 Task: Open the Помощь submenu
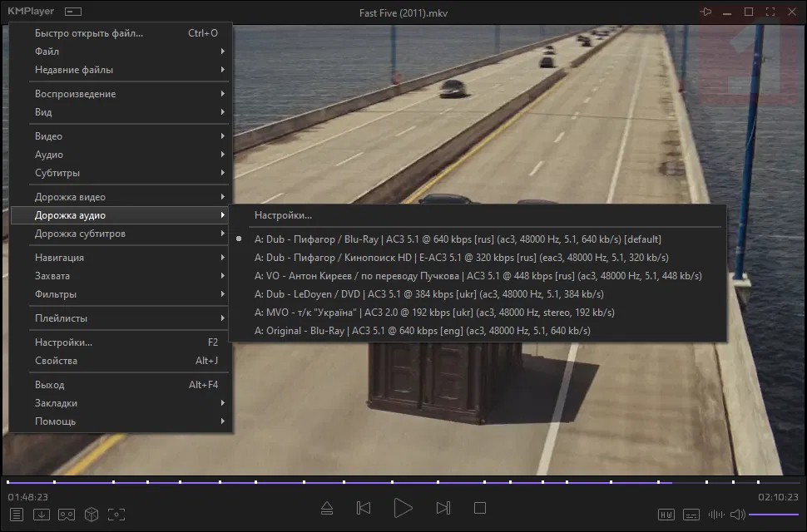point(121,421)
